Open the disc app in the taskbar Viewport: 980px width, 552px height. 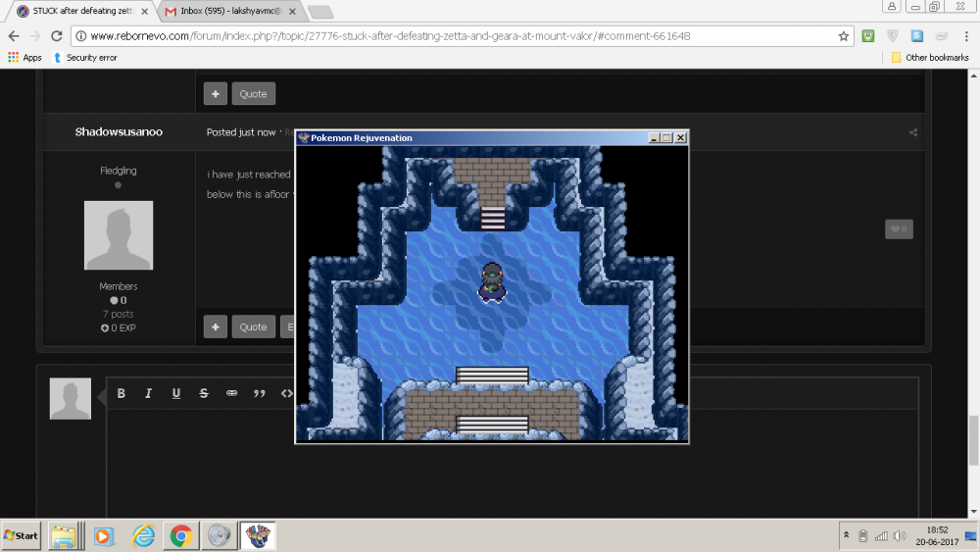tap(219, 536)
